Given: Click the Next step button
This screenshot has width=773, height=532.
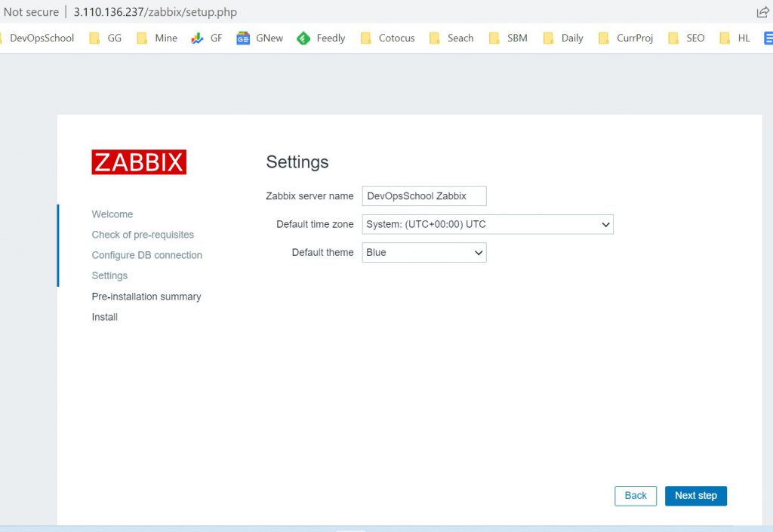Looking at the screenshot, I should (695, 496).
